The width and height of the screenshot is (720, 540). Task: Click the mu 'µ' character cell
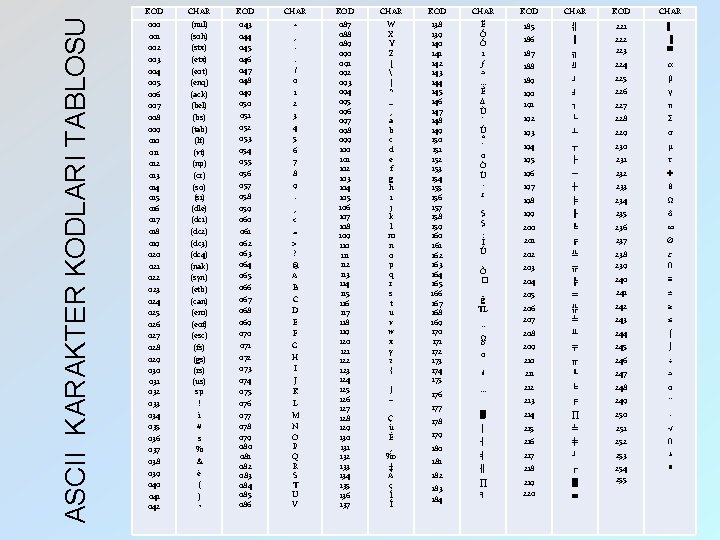pyautogui.click(x=670, y=147)
